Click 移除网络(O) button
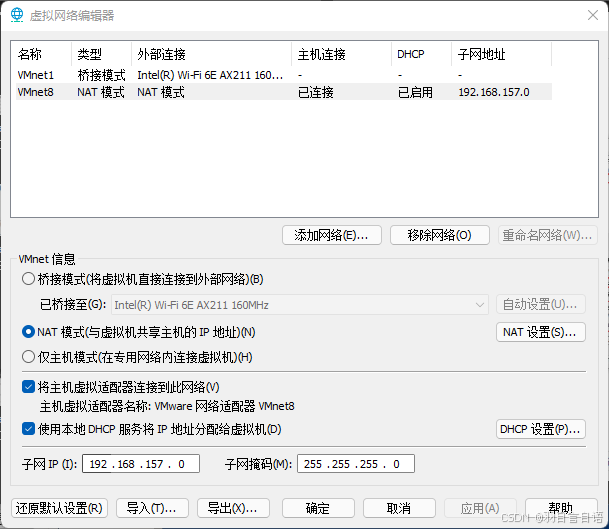The height and width of the screenshot is (529, 609). (x=440, y=235)
